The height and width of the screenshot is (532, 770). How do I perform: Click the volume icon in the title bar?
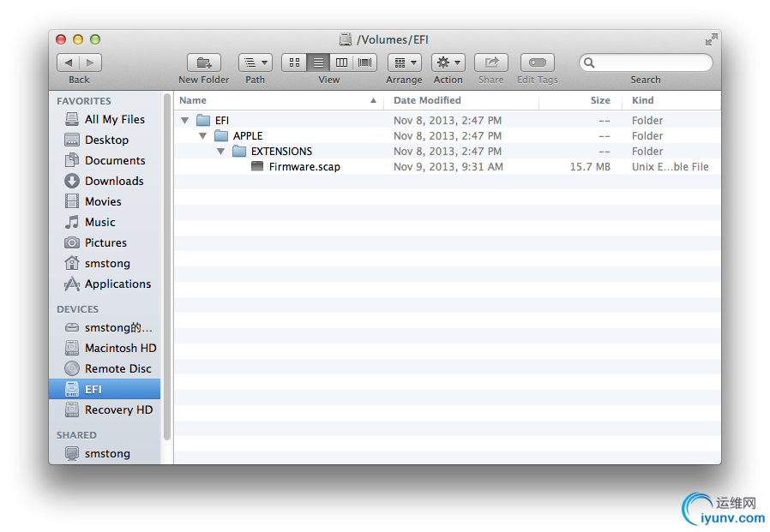click(346, 39)
